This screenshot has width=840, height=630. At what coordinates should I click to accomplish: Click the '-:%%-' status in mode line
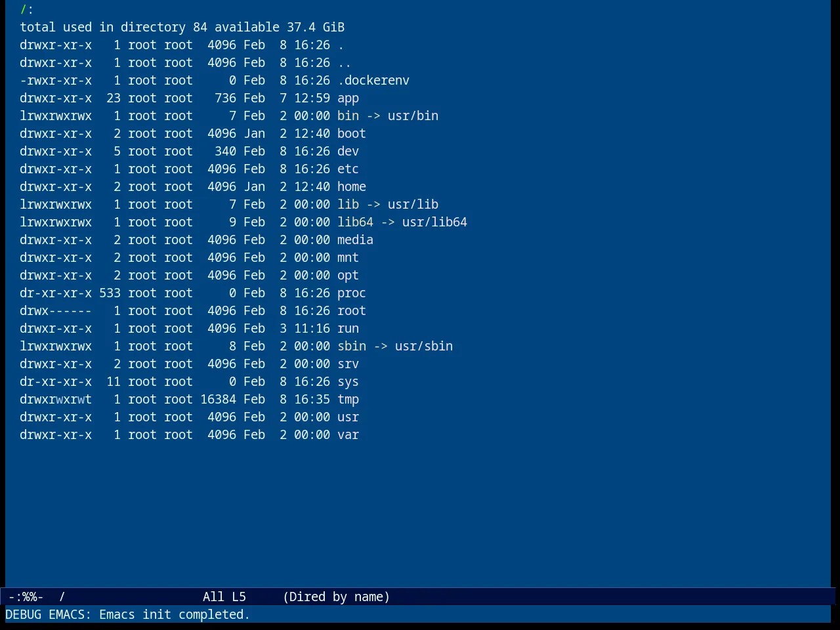point(26,597)
